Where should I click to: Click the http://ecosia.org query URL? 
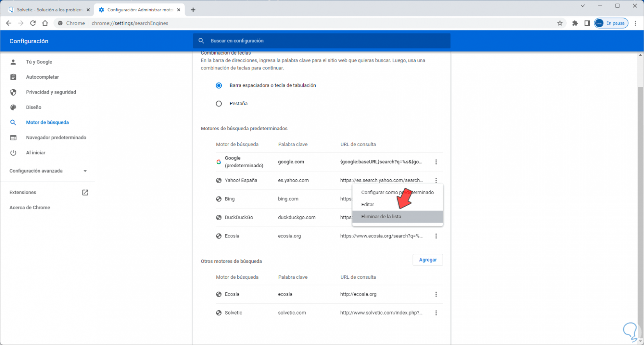[358, 294]
